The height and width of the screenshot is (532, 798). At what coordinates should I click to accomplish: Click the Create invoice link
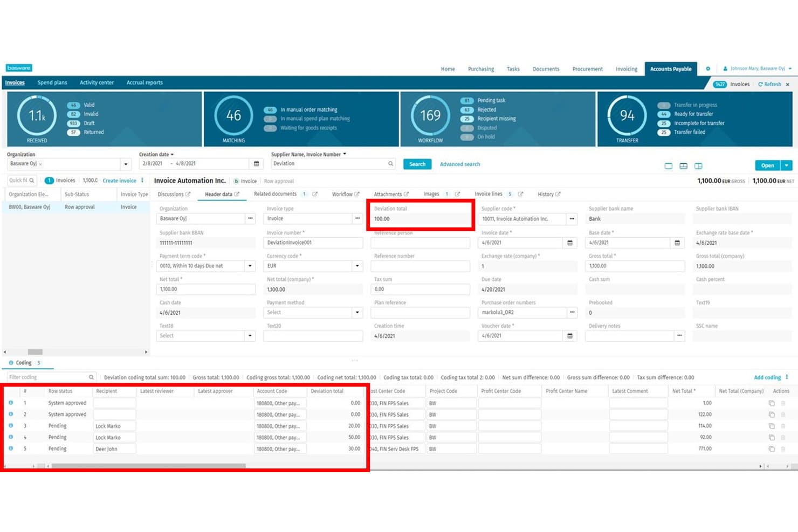coord(119,181)
